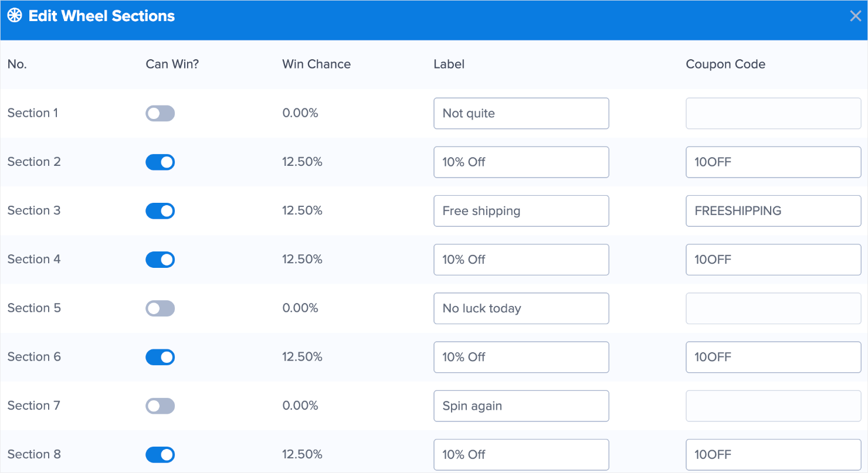Click Section 4's 10% Off label field
Image resolution: width=868 pixels, height=473 pixels.
pos(521,260)
